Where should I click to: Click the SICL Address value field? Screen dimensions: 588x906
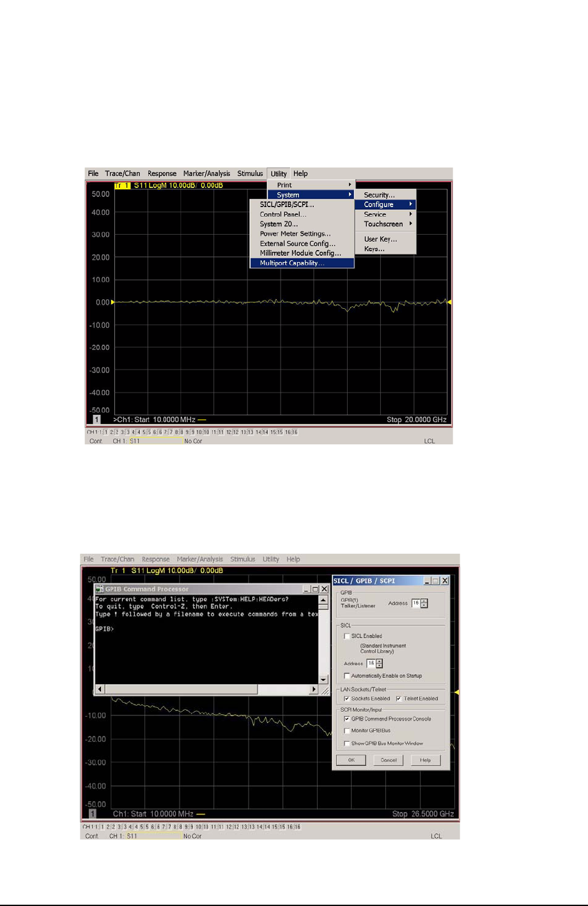[371, 663]
